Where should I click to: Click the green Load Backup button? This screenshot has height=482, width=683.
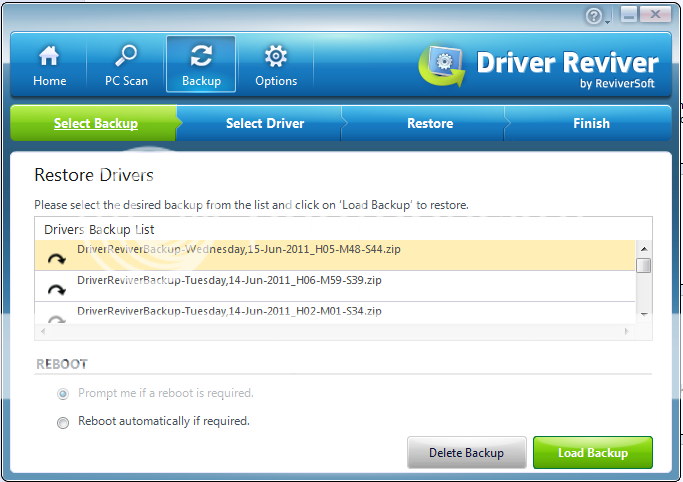pyautogui.click(x=593, y=452)
